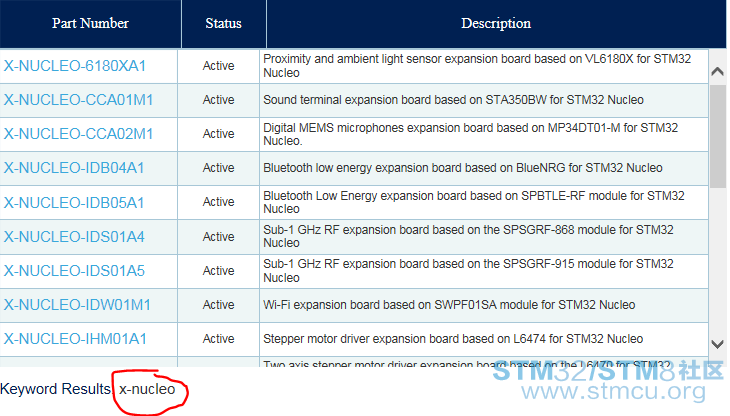
Task: Select Active status of X-NUCLEO-CCA01M1 row
Action: click(x=218, y=100)
